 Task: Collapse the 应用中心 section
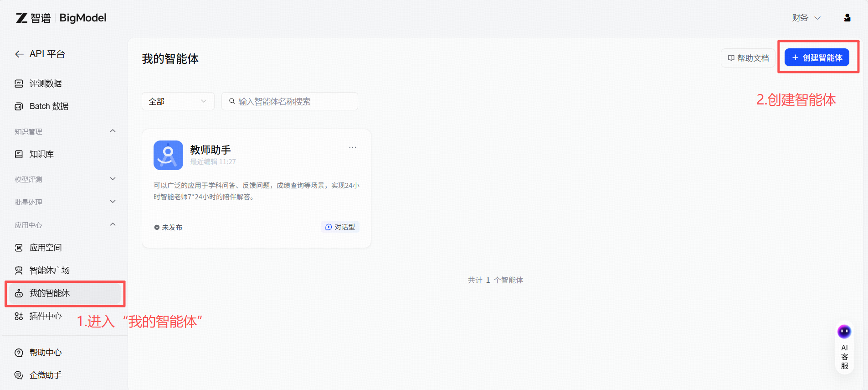click(113, 225)
